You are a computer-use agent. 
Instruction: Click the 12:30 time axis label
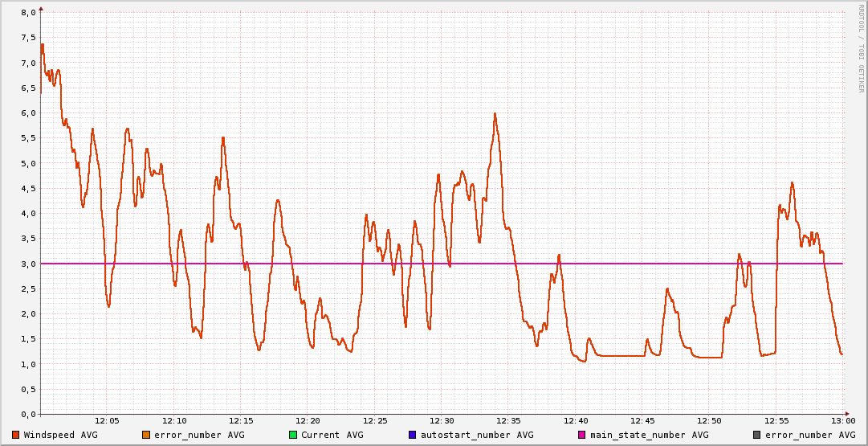tap(442, 421)
